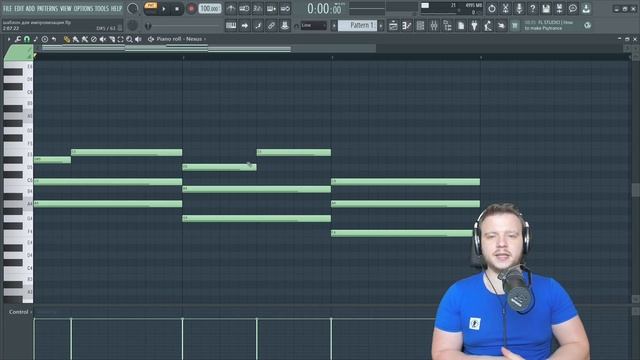The height and width of the screenshot is (360, 640).
Task: Start one-click audio recording microphone
Action: [519, 9]
